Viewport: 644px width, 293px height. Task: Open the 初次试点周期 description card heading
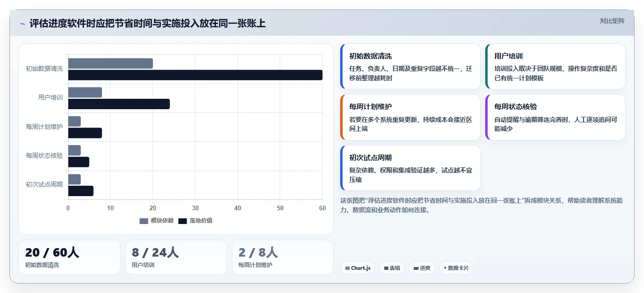click(370, 158)
